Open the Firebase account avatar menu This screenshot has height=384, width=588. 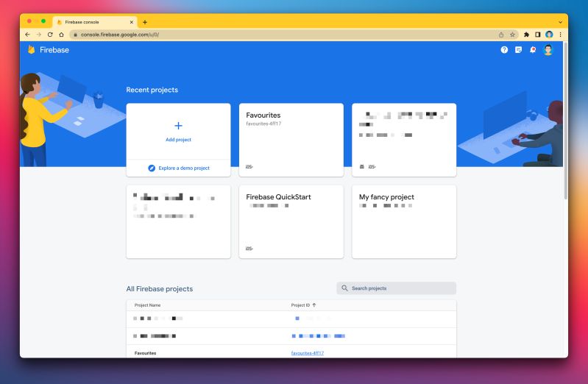pos(548,49)
